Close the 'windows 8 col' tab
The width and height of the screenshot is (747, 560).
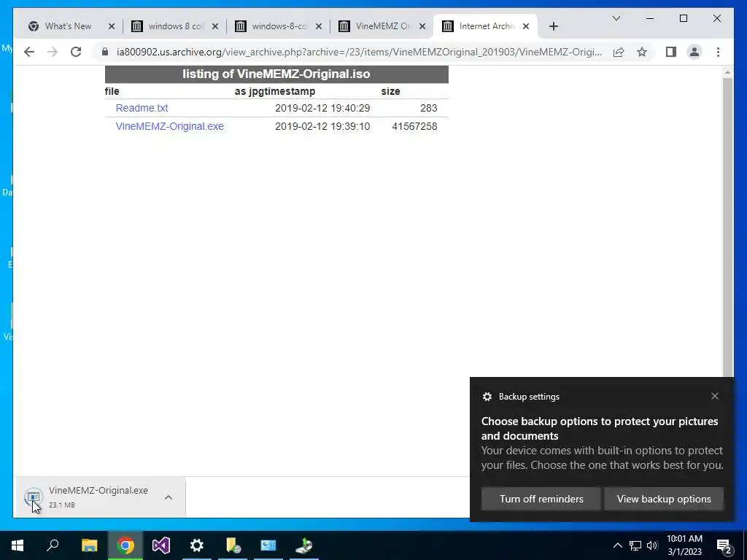[215, 27]
